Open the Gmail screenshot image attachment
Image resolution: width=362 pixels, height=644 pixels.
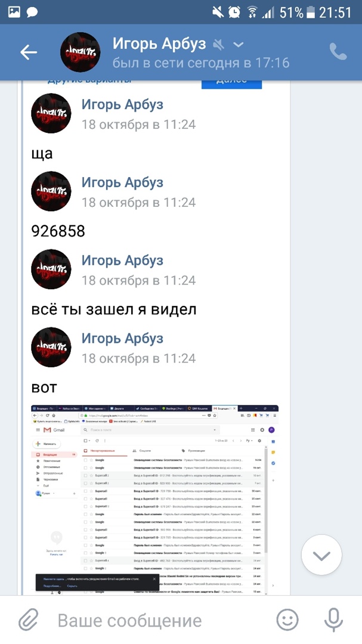[155, 500]
